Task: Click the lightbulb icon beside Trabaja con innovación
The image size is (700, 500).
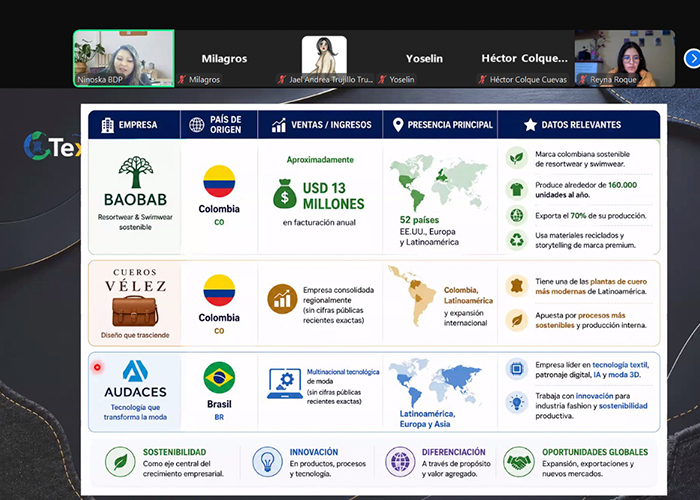Action: 517,403
